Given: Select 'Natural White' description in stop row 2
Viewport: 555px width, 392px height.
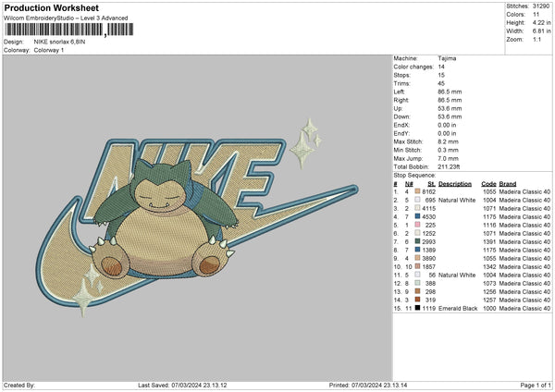Looking at the screenshot, I should (457, 201).
